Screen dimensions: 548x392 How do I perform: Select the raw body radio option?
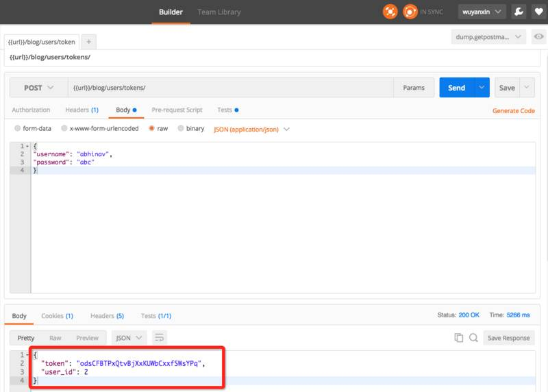click(x=151, y=128)
